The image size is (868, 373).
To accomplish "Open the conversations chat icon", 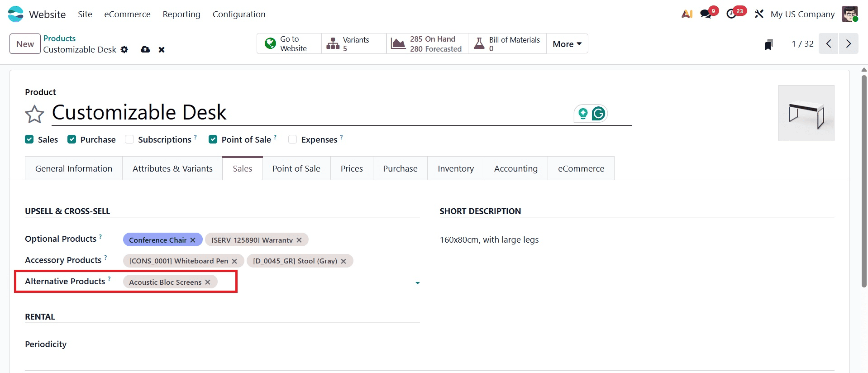I will pos(706,14).
